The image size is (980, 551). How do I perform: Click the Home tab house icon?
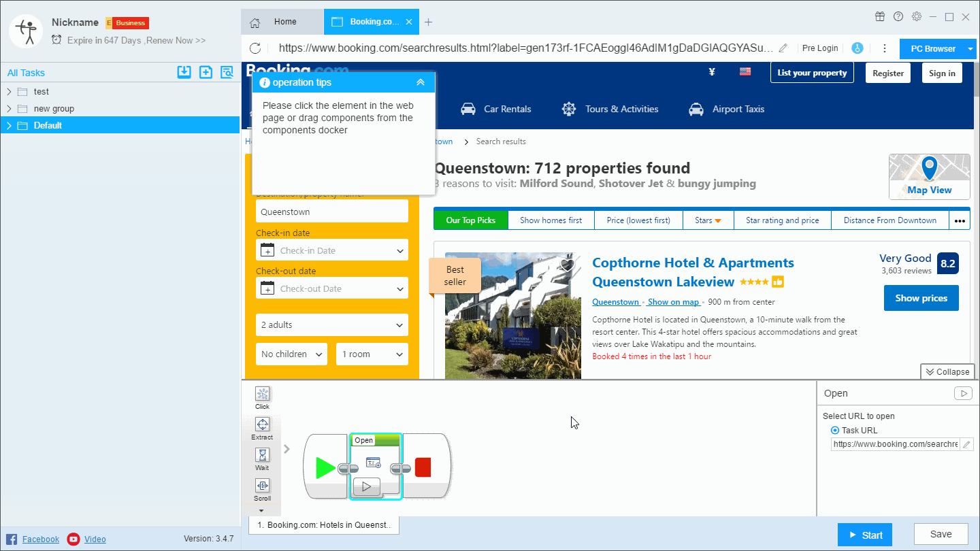(255, 22)
